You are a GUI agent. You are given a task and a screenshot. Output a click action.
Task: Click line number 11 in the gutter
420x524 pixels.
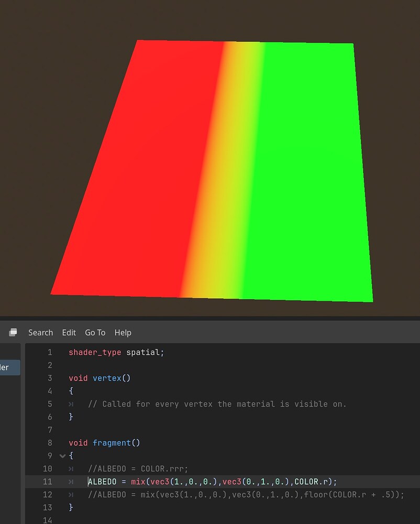pyautogui.click(x=48, y=481)
